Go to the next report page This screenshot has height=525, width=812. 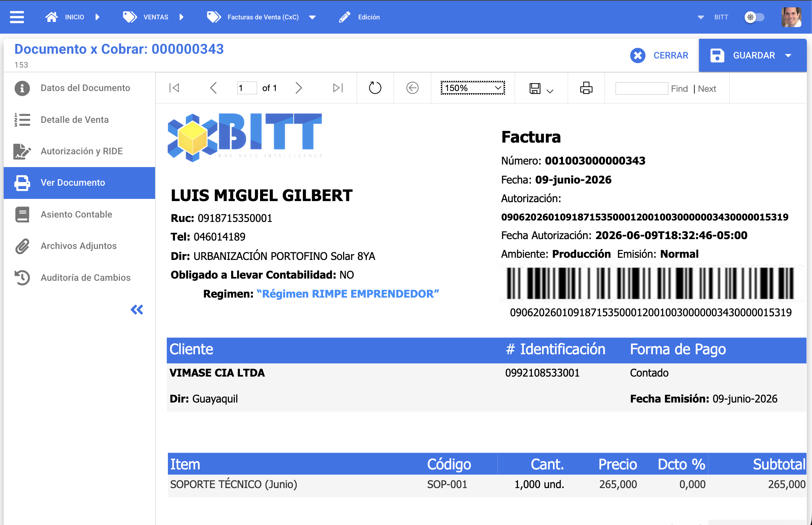click(299, 88)
